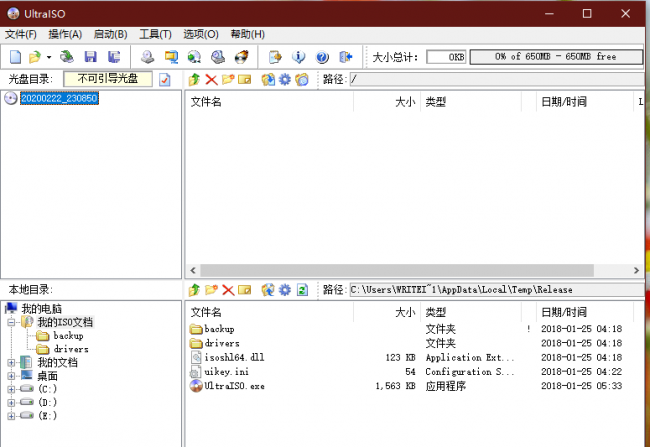Open the dropdown arrow beside Open icon
Image resolution: width=650 pixels, height=447 pixels.
pos(49,57)
